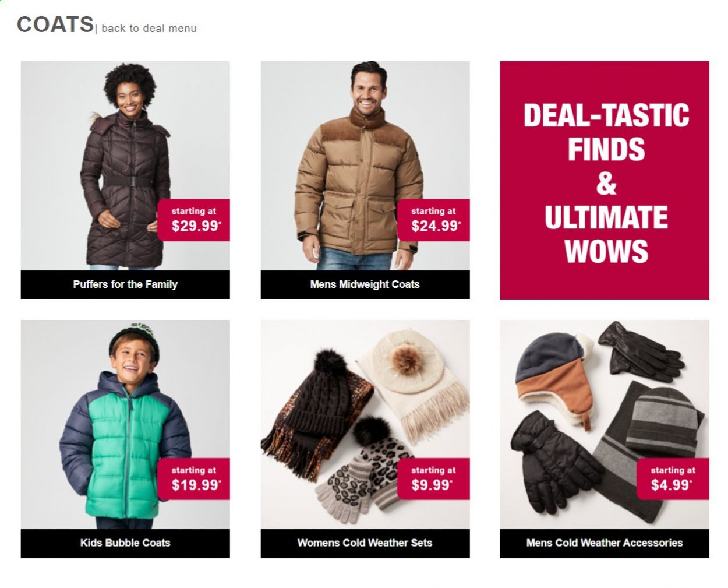Click the 'starting at $4.99' price tag
This screenshot has height=588, width=728.
(673, 479)
